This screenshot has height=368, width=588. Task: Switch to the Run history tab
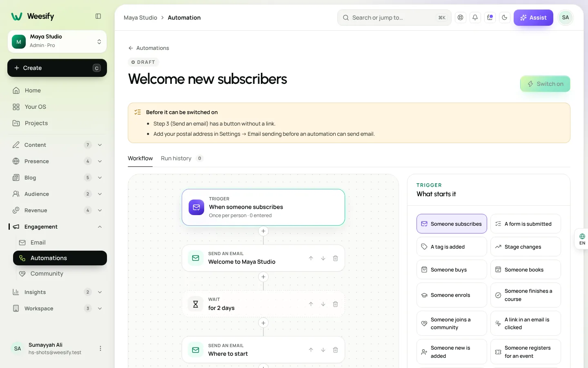182,158
